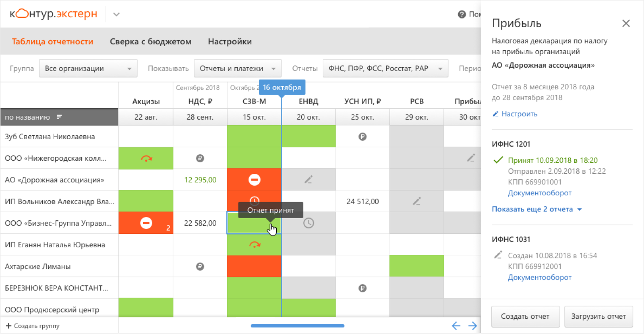
Task: Click the help question mark icon
Action: click(x=462, y=14)
